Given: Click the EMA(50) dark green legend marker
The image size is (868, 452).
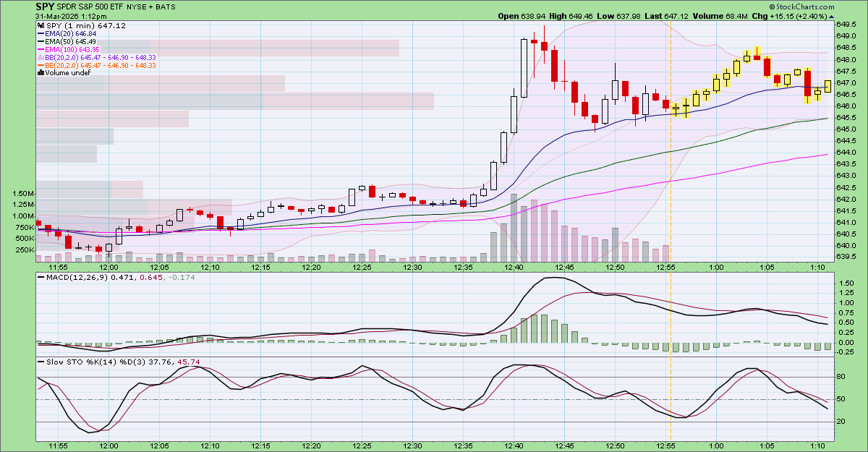Looking at the screenshot, I should point(41,41).
